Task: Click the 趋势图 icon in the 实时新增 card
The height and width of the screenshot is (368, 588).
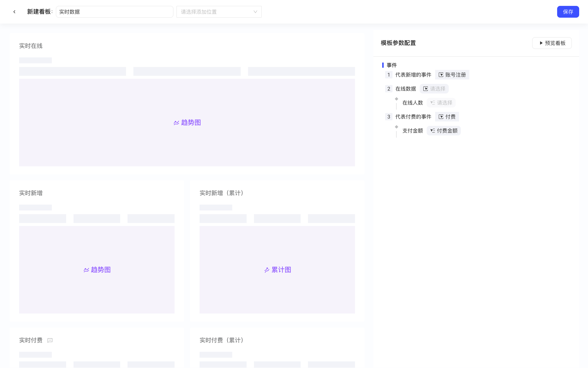Action: (86, 270)
